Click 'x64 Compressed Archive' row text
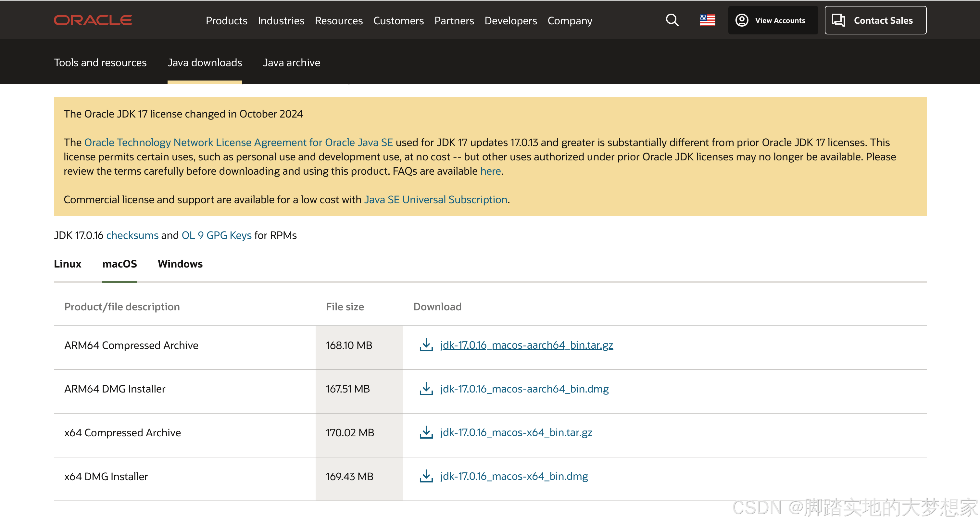Screen dimensions: 980x524 pyautogui.click(x=122, y=433)
